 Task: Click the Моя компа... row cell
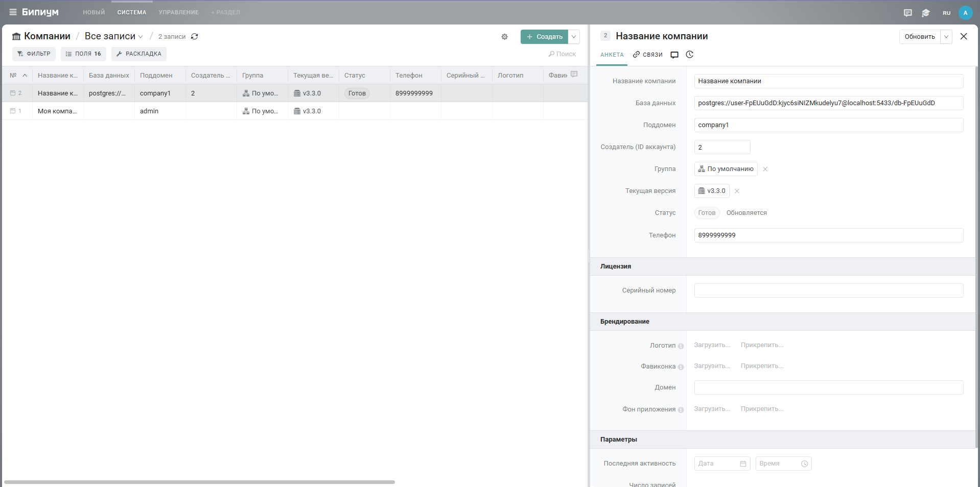(x=58, y=111)
